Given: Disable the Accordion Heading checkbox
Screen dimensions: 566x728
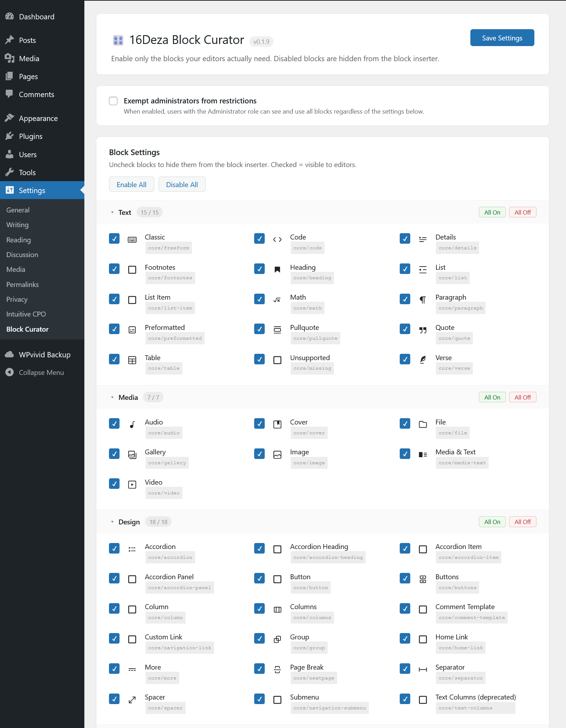Looking at the screenshot, I should click(x=259, y=548).
